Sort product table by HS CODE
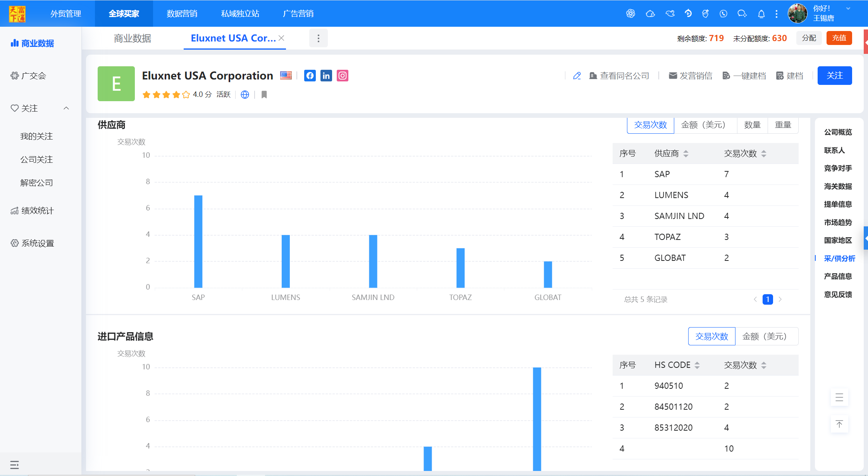The width and height of the screenshot is (868, 476). pyautogui.click(x=697, y=365)
